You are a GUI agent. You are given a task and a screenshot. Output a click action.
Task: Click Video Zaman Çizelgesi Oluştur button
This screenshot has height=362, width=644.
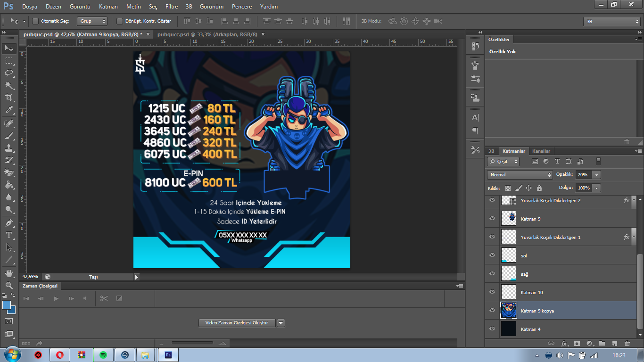(237, 323)
